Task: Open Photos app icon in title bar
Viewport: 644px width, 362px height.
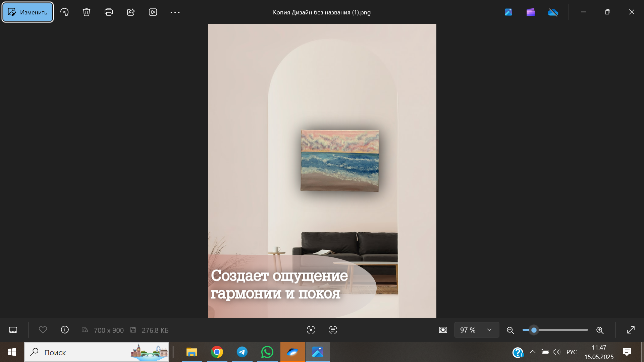Action: click(x=508, y=12)
